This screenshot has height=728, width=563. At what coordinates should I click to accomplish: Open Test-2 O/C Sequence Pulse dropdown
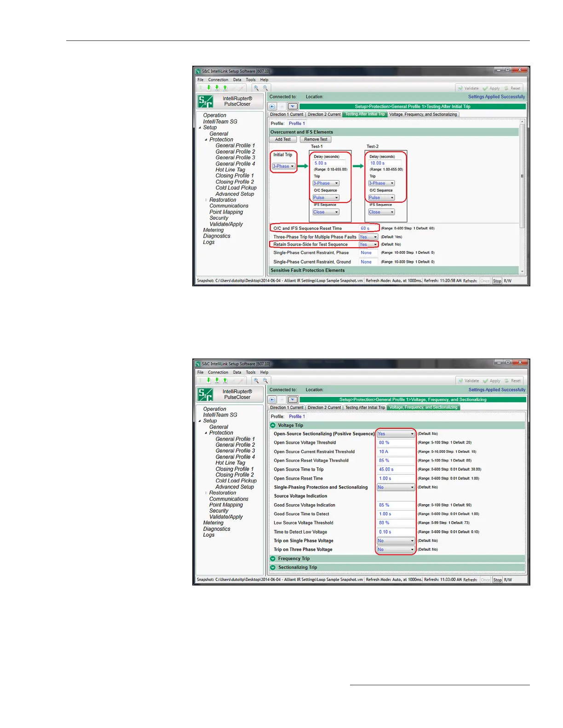tap(381, 198)
